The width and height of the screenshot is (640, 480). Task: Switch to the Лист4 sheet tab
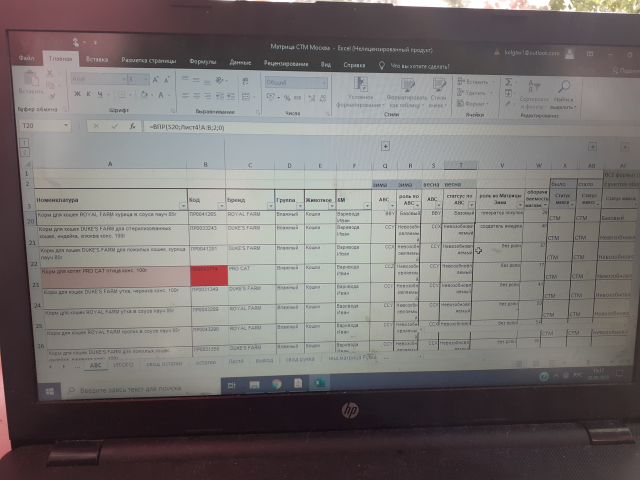click(x=236, y=361)
